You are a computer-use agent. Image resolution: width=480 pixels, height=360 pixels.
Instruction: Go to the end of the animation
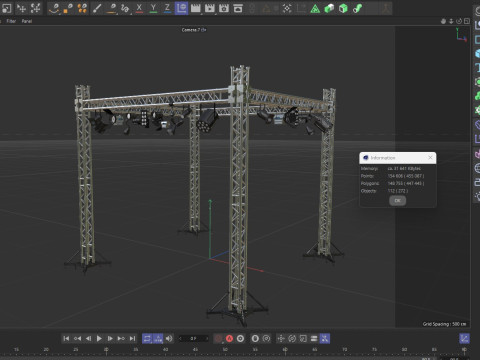coord(132,338)
